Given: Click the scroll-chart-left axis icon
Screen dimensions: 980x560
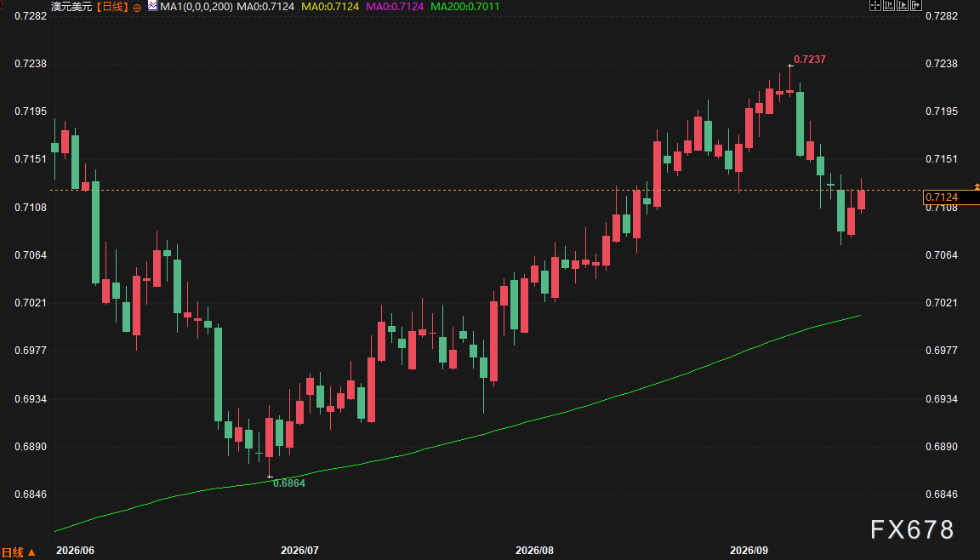Looking at the screenshot, I should point(889,5).
